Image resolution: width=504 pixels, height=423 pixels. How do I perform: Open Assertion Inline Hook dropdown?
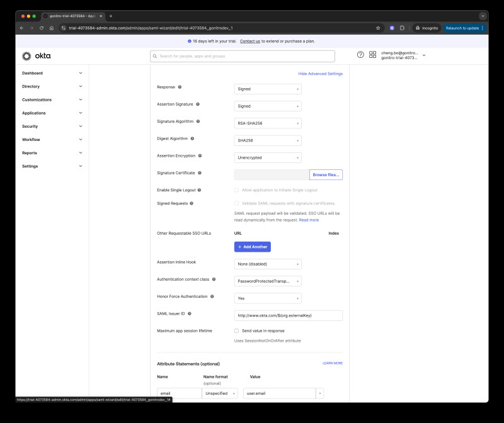(268, 264)
